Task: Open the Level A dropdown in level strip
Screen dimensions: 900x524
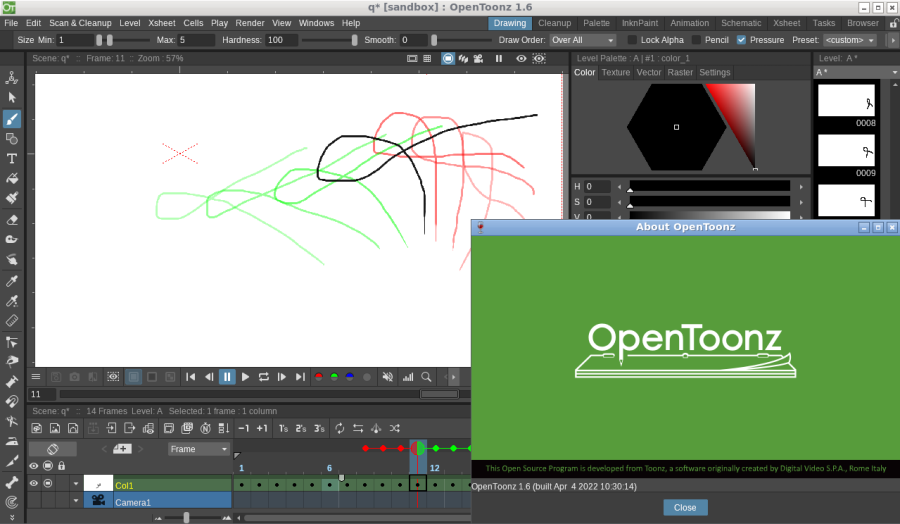Action: (856, 72)
